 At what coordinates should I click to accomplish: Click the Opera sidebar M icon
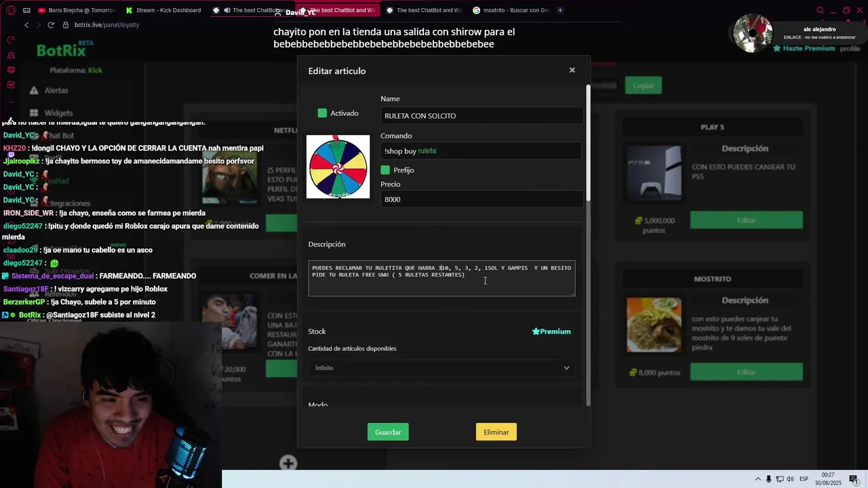[x=11, y=85]
